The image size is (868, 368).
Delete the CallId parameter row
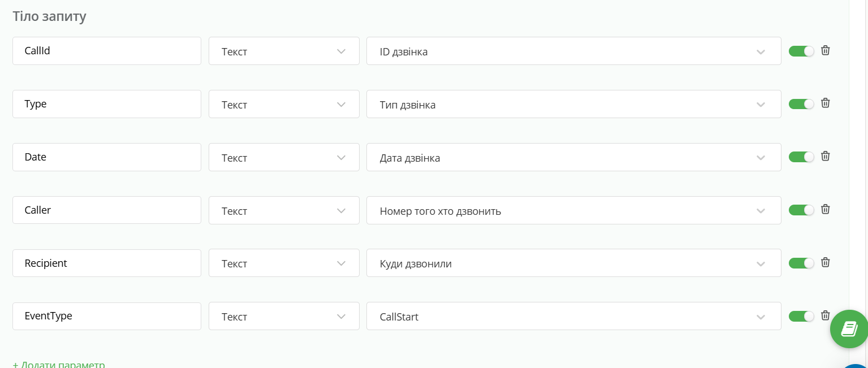pos(825,50)
